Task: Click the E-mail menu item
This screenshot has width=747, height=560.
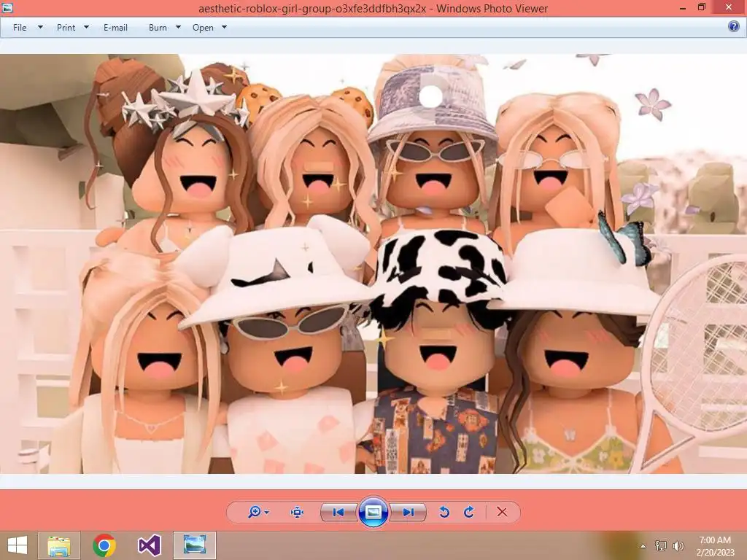Action: (x=115, y=28)
